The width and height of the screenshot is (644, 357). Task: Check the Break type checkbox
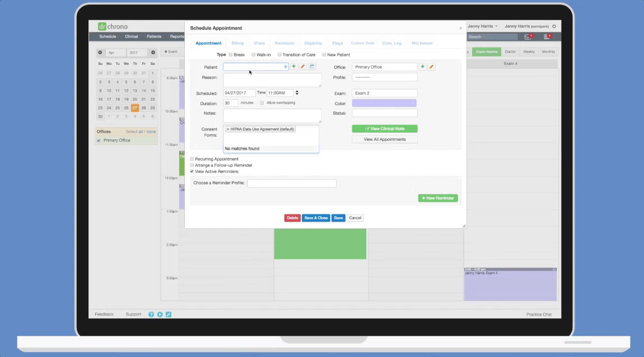point(231,55)
